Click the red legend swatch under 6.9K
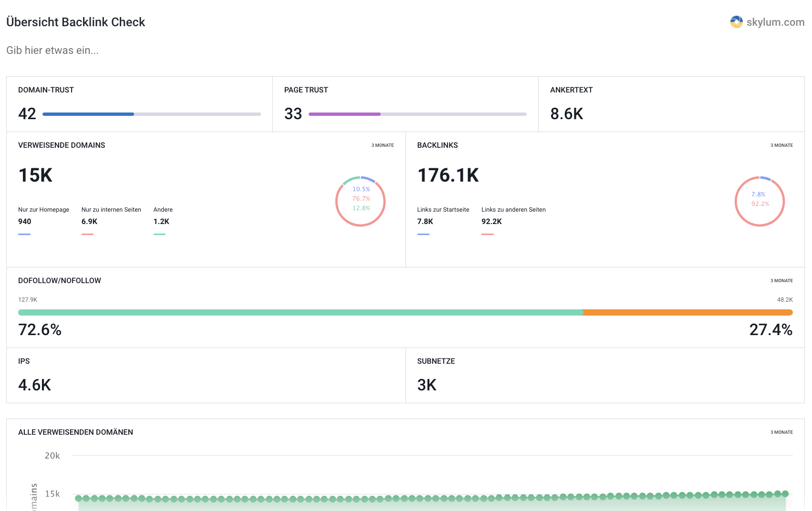The image size is (812, 511). [87, 234]
